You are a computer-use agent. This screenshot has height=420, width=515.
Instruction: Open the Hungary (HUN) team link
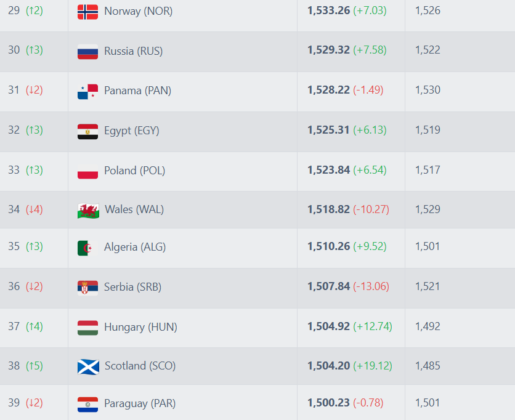tap(140, 327)
